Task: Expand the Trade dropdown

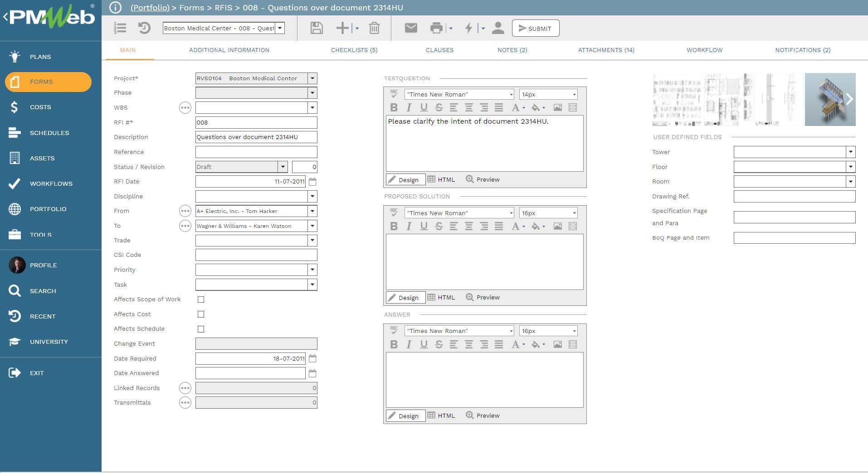Action: [312, 241]
